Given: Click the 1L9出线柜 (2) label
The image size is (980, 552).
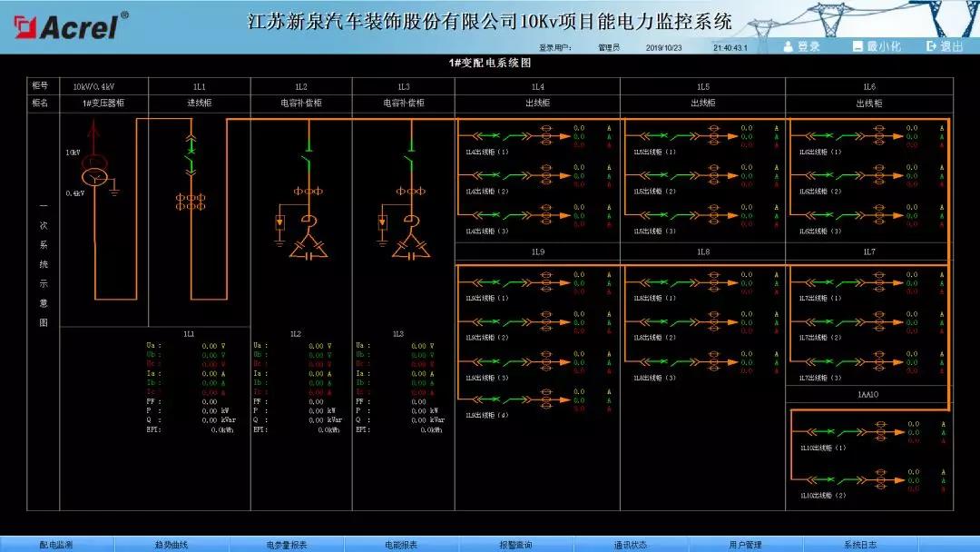Looking at the screenshot, I should coord(487,338).
